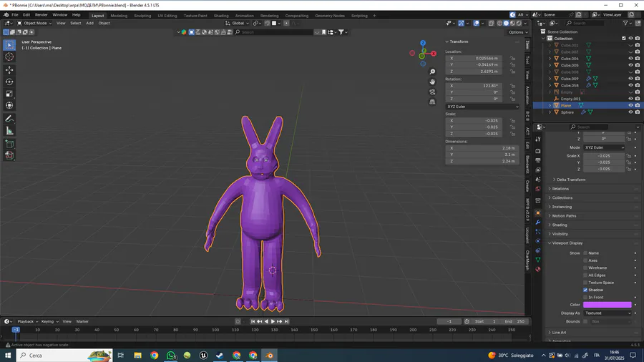The width and height of the screenshot is (644, 362).
Task: Open the Playback menu in timeline
Action: [x=27, y=322]
